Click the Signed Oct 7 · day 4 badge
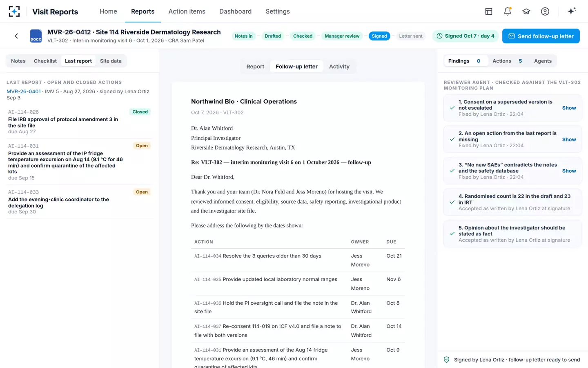 (x=465, y=36)
